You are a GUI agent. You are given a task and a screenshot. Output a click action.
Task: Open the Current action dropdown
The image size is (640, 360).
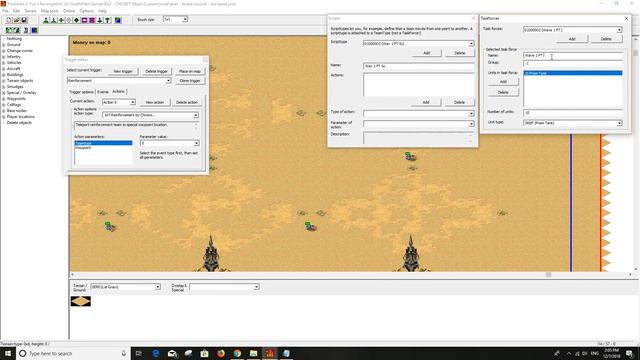point(133,102)
